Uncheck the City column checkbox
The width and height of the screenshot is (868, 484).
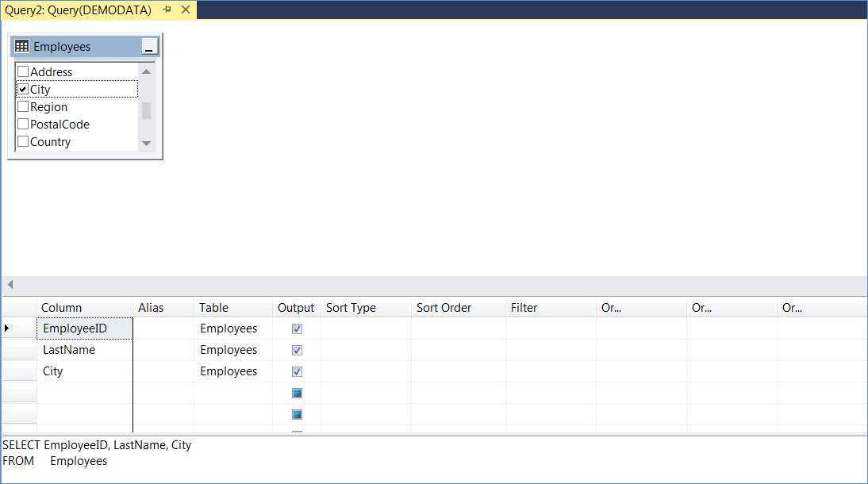tap(23, 90)
